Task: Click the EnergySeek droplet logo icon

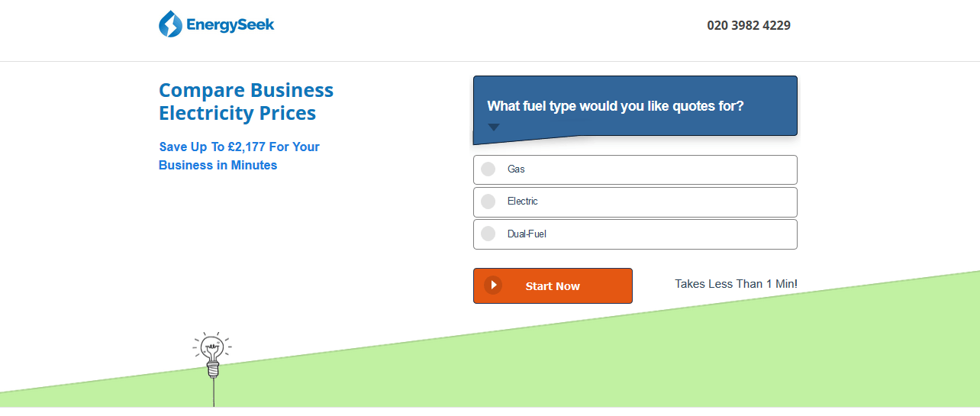Action: 170,24
